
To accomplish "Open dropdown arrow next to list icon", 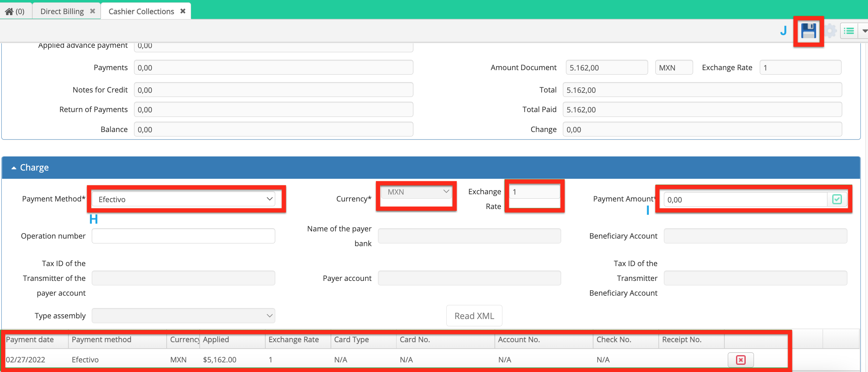I will coord(865,31).
